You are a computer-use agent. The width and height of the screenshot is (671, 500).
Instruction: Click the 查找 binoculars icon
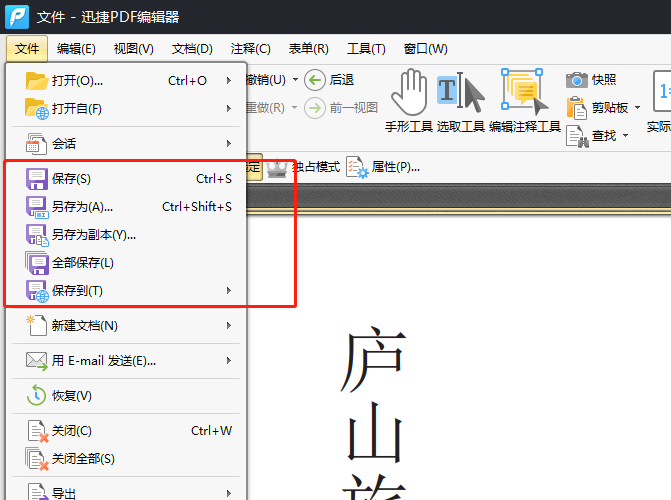[577, 136]
